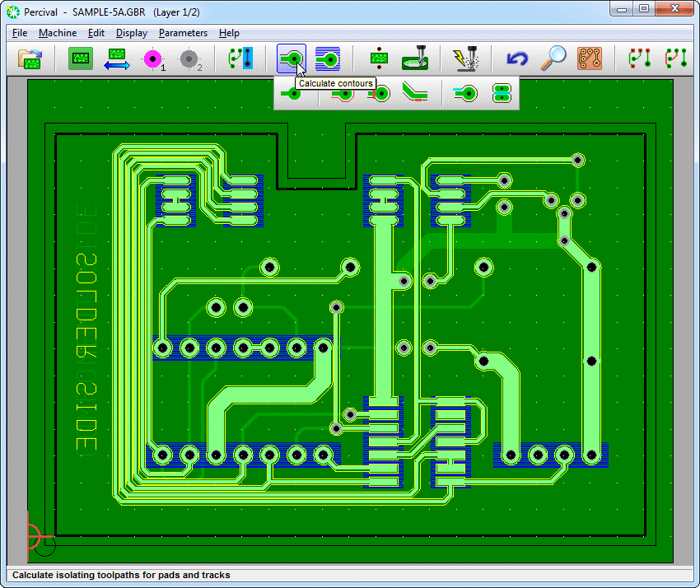This screenshot has width=700, height=588.
Task: Click the Calculate contours toolbar button
Action: coord(292,59)
